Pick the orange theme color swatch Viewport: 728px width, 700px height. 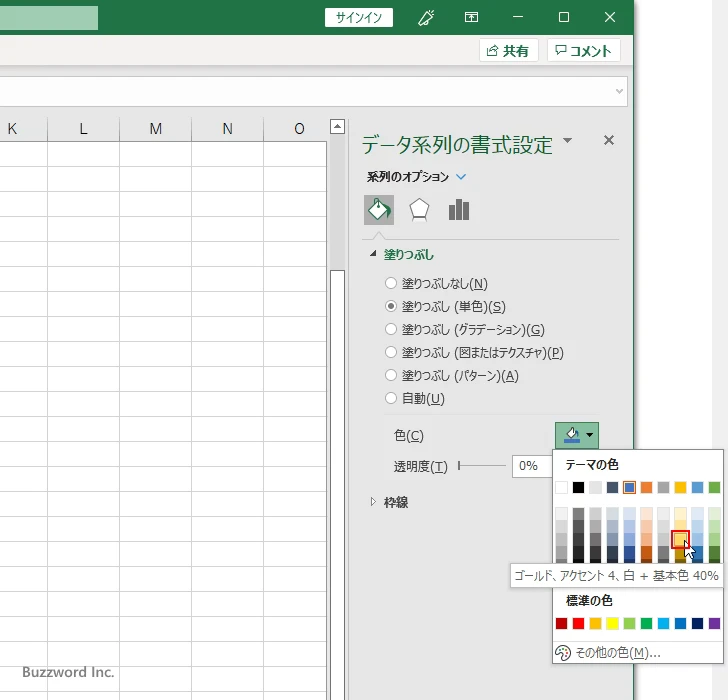646,487
